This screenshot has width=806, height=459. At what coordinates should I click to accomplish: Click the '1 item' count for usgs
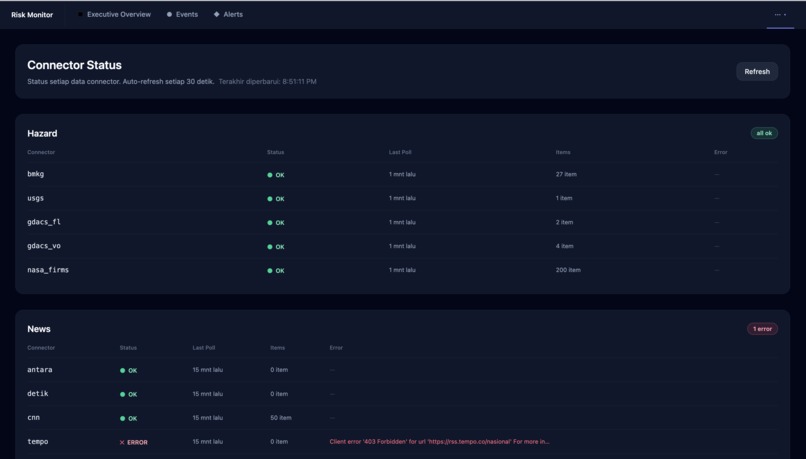click(564, 198)
